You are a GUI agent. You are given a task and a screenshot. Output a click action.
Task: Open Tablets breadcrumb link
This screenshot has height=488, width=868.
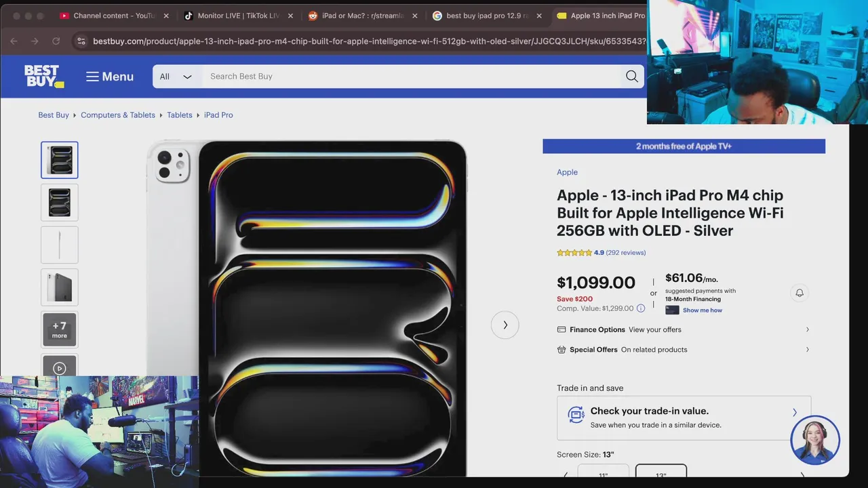click(180, 115)
